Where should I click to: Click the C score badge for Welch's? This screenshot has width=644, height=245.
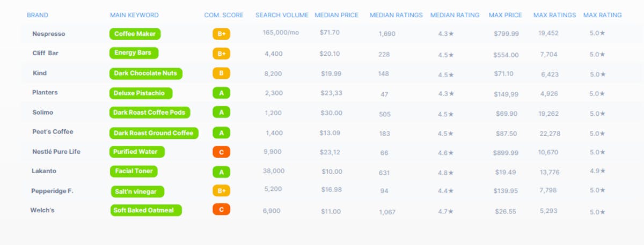(221, 210)
